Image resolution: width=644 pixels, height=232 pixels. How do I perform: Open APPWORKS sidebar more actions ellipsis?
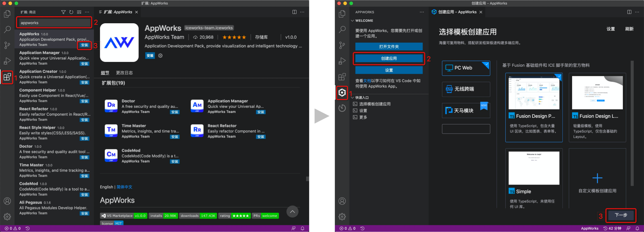coord(422,12)
